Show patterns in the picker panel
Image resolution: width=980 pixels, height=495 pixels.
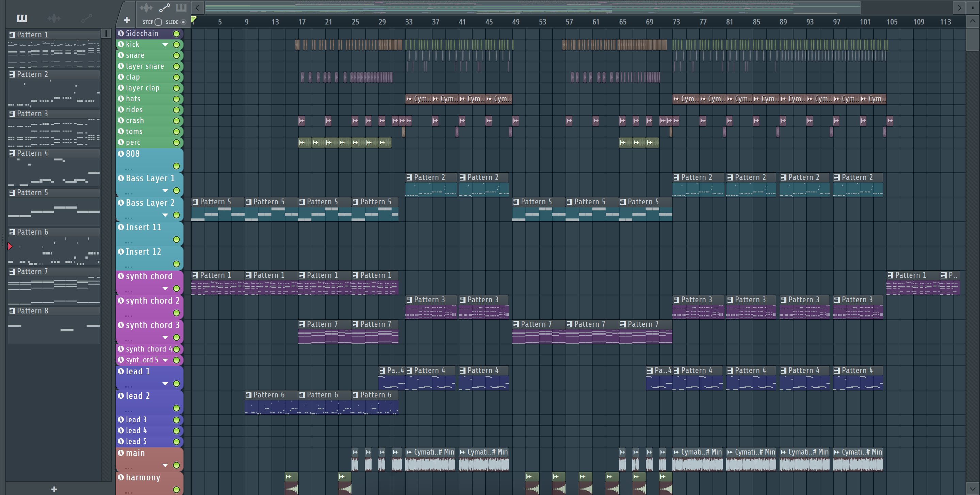(x=22, y=18)
